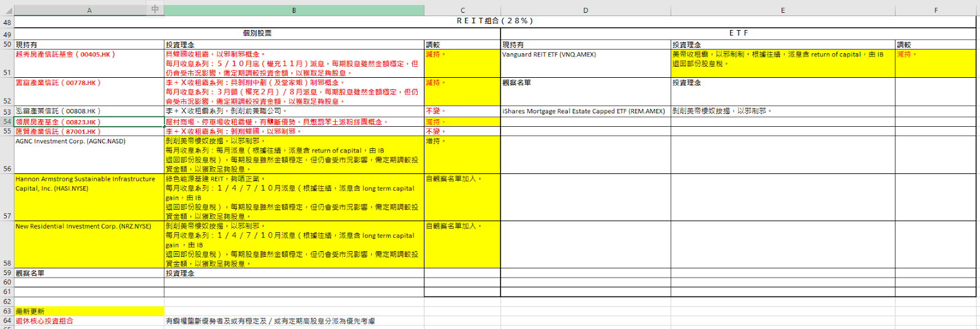The width and height of the screenshot is (980, 329).
Task: Select cell '領展房產基金（00823.HK）'
Action: click(x=89, y=122)
